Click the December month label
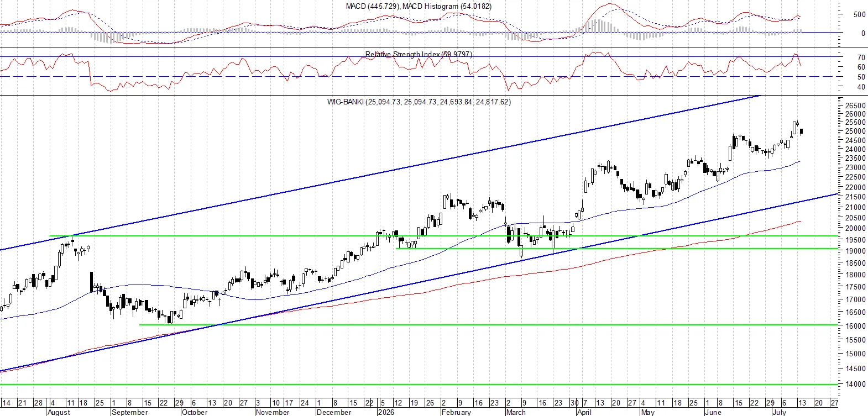The image size is (868, 416). 334,412
